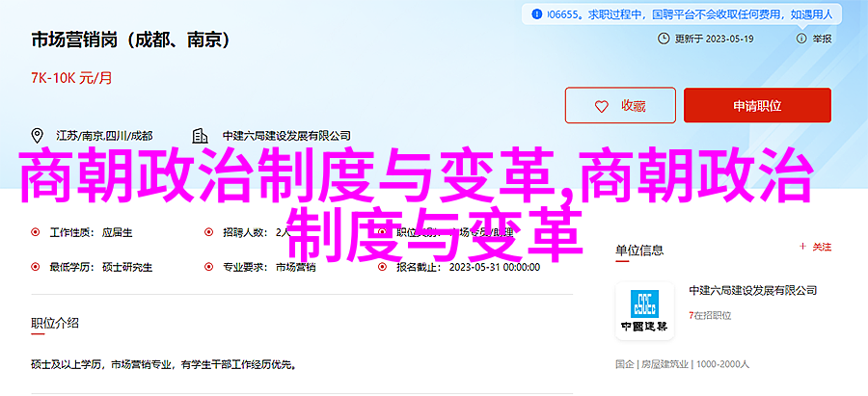
Task: Open company name link under job title
Action: [286, 136]
